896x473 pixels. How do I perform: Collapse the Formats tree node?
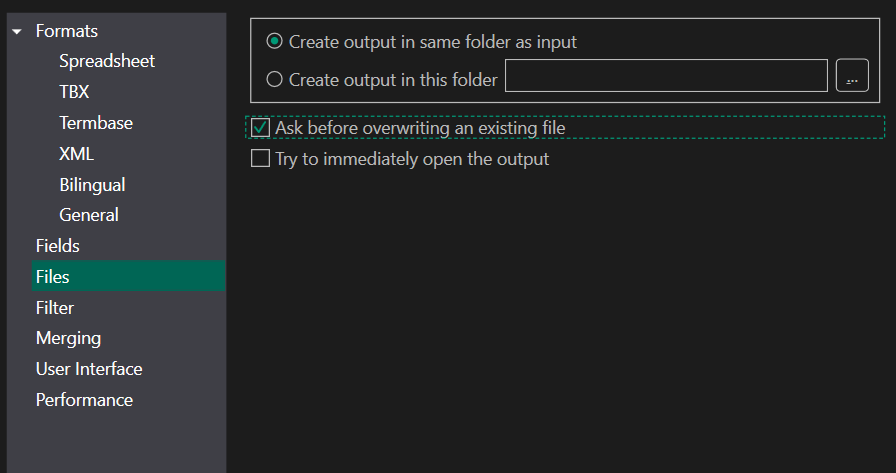click(17, 32)
